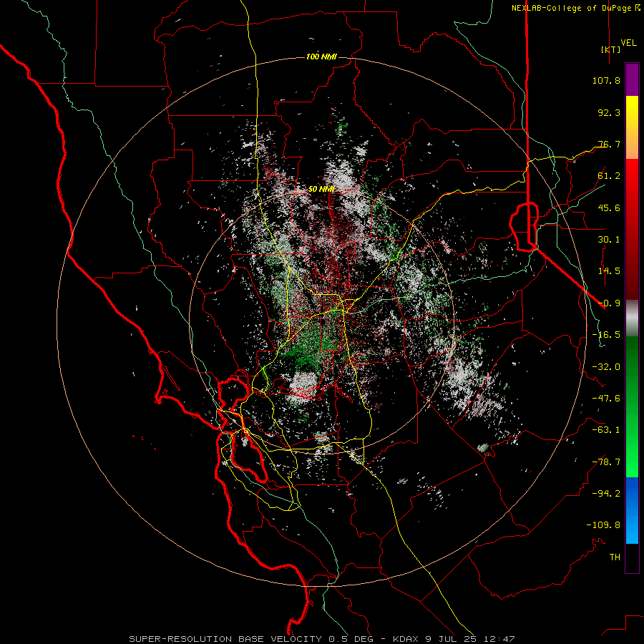Click the -0.9 velocity scale value
The height and width of the screenshot is (644, 644).
point(609,303)
